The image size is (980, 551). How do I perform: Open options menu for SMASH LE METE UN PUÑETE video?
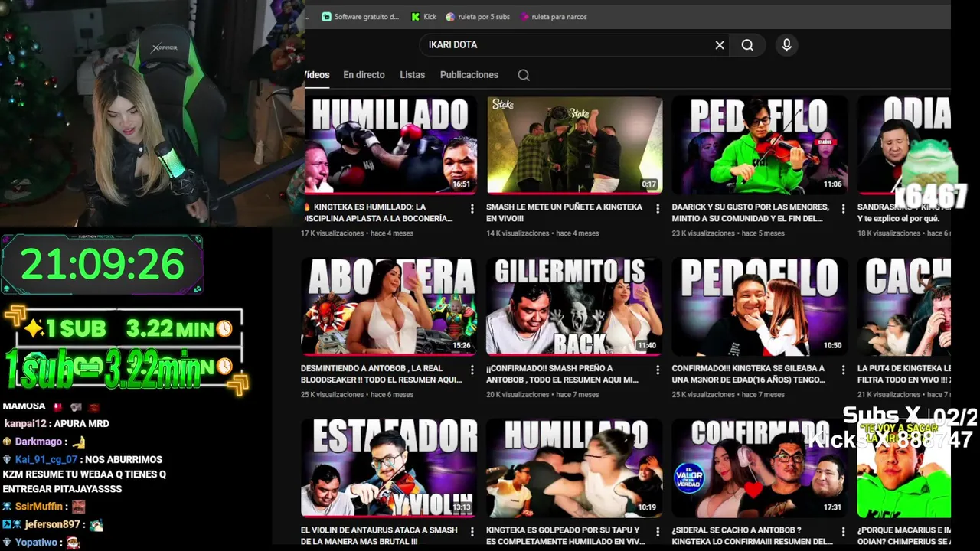(x=658, y=208)
